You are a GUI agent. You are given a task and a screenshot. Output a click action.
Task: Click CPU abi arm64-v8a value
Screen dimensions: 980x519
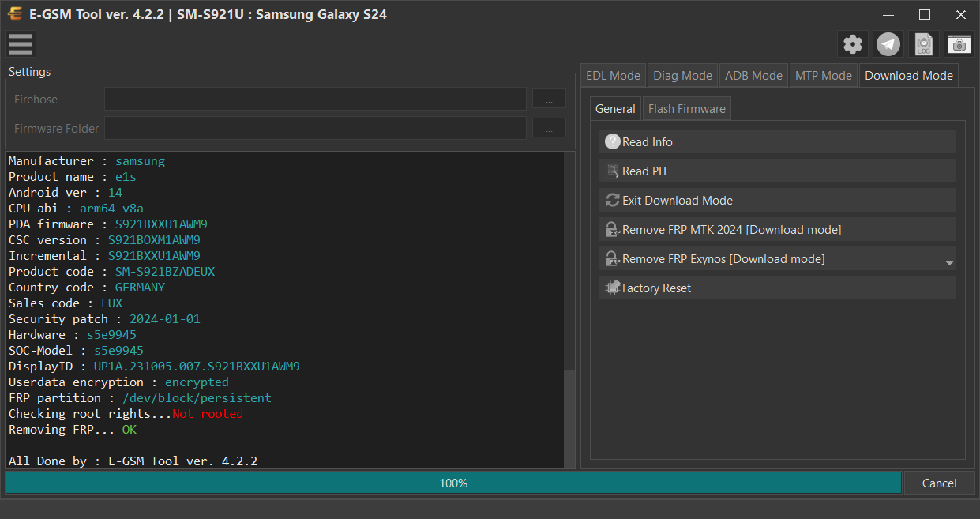click(111, 209)
